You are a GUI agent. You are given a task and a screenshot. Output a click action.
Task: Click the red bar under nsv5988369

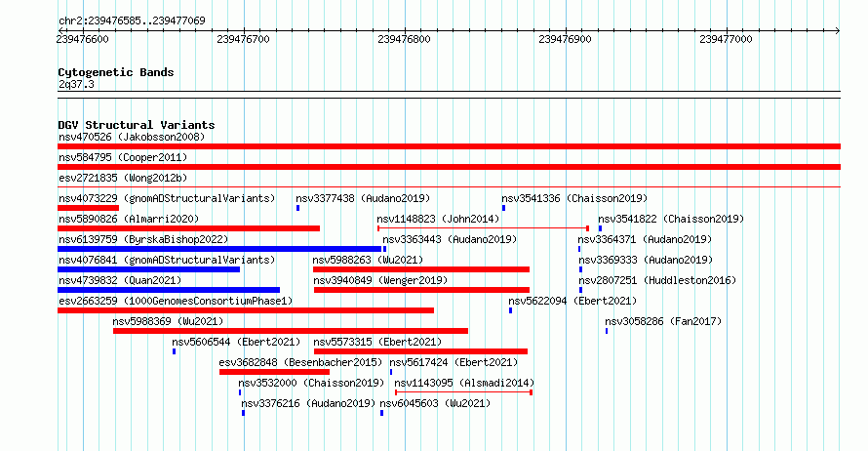[x=291, y=331]
